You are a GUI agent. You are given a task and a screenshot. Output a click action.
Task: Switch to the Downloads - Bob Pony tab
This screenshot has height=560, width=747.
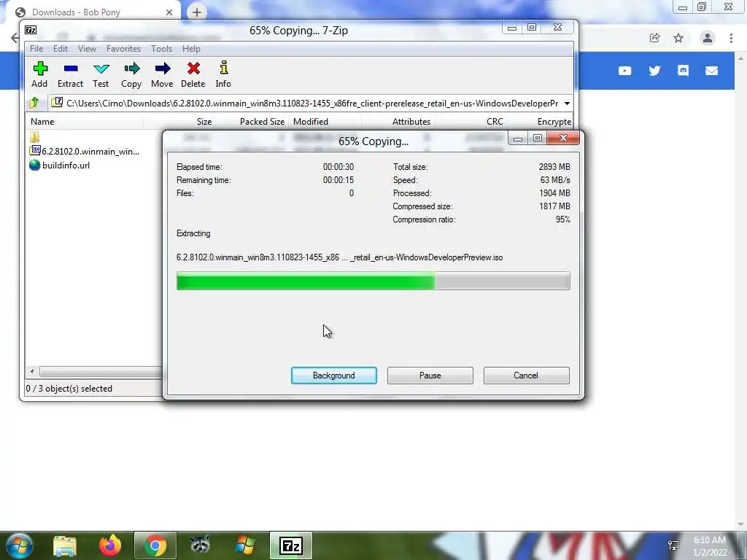[93, 12]
